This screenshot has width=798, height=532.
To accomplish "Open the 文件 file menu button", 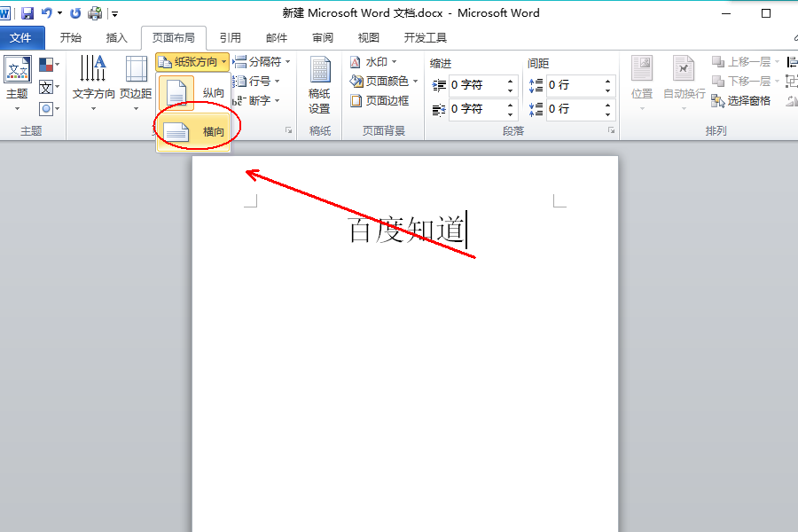I will (x=21, y=37).
